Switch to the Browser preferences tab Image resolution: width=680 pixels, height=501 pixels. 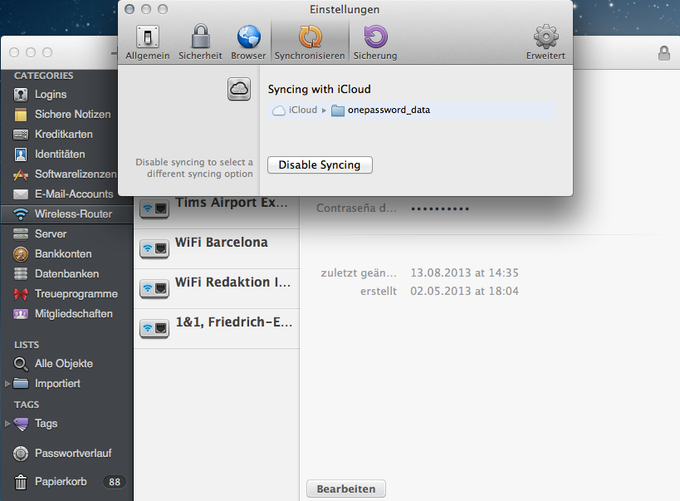pyautogui.click(x=248, y=43)
